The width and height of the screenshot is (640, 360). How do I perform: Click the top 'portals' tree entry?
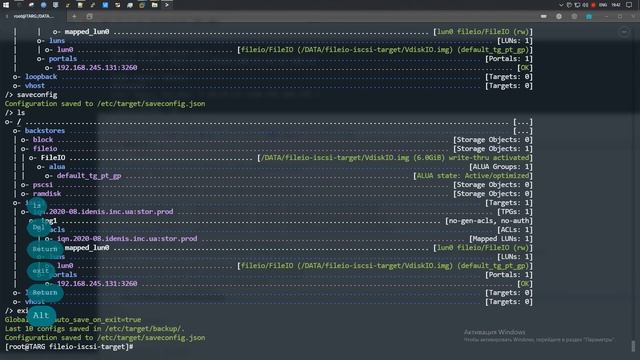point(63,59)
